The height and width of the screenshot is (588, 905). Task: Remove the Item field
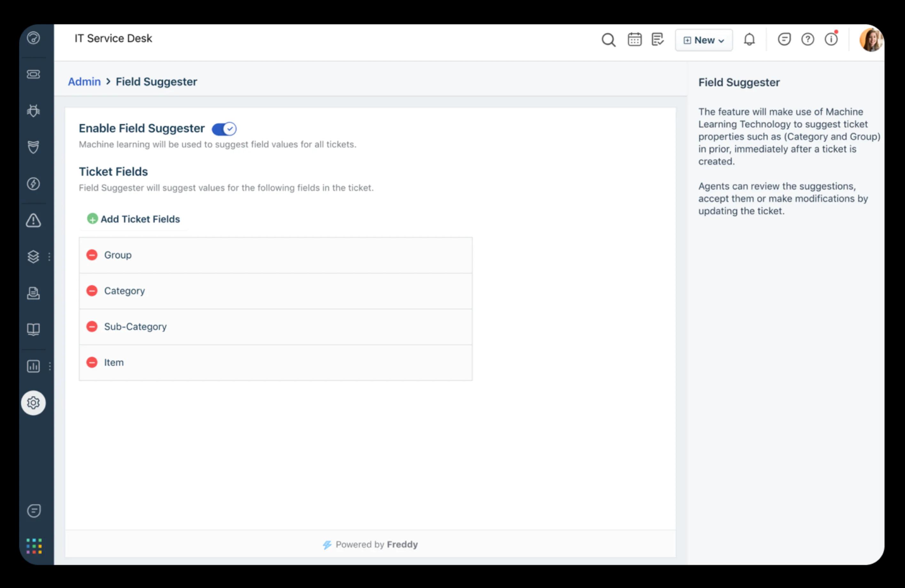coord(92,362)
